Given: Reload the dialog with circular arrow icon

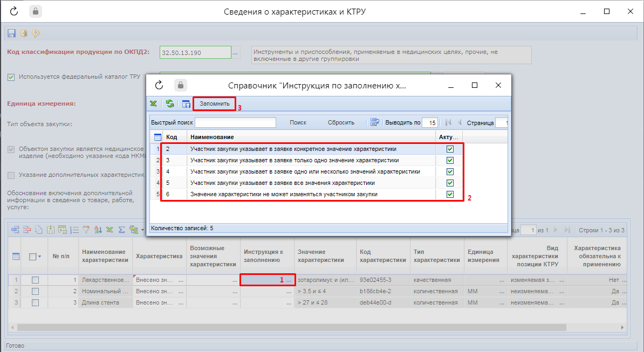Looking at the screenshot, I should click(x=159, y=85).
